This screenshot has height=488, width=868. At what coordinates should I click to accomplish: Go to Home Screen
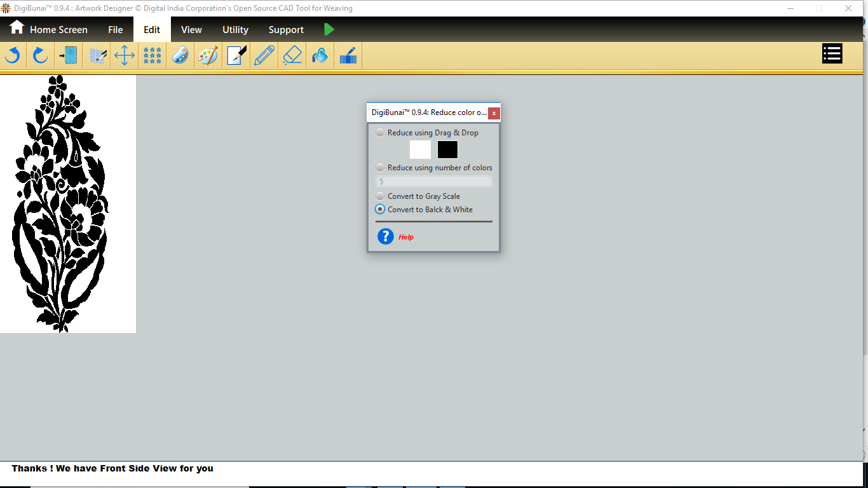[49, 29]
